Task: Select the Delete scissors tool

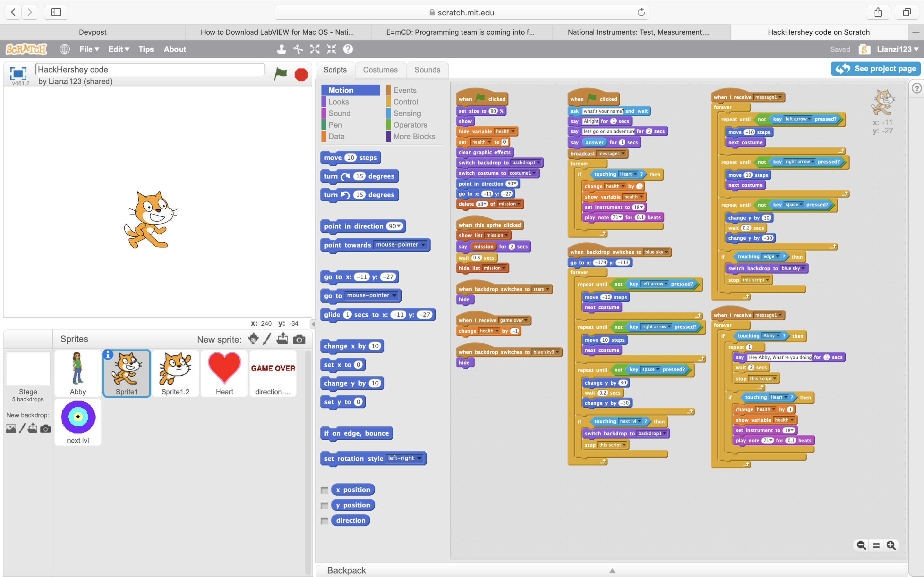Action: pyautogui.click(x=298, y=49)
